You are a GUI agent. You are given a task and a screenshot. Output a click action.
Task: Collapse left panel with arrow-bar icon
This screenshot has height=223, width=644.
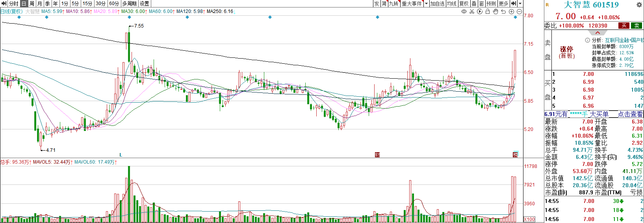click(4, 4)
